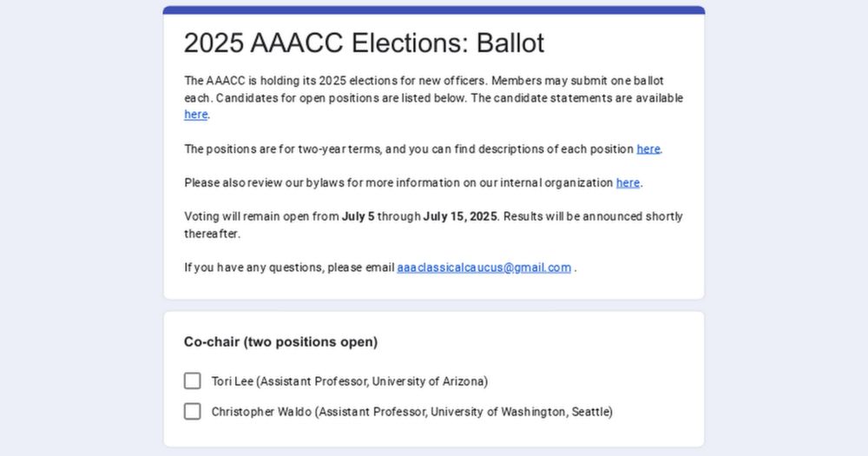
Task: Click 'University of Arizona' in Tori Lee's option
Action: point(429,381)
